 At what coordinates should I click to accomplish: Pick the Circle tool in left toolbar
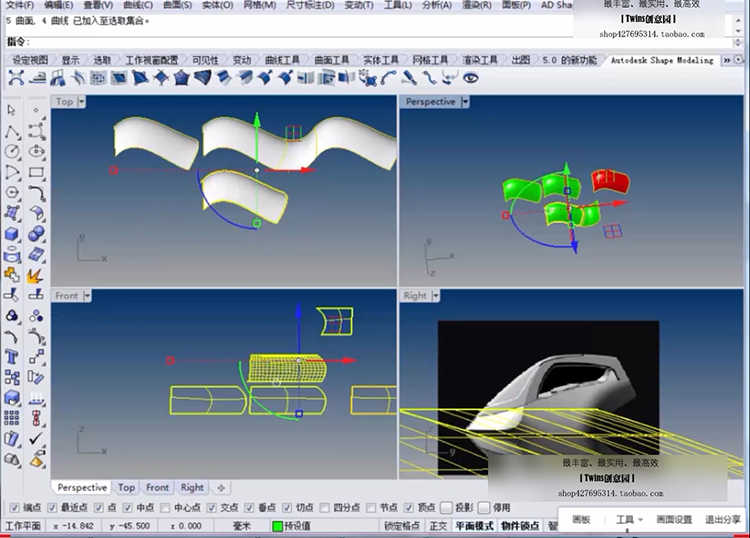click(x=13, y=151)
